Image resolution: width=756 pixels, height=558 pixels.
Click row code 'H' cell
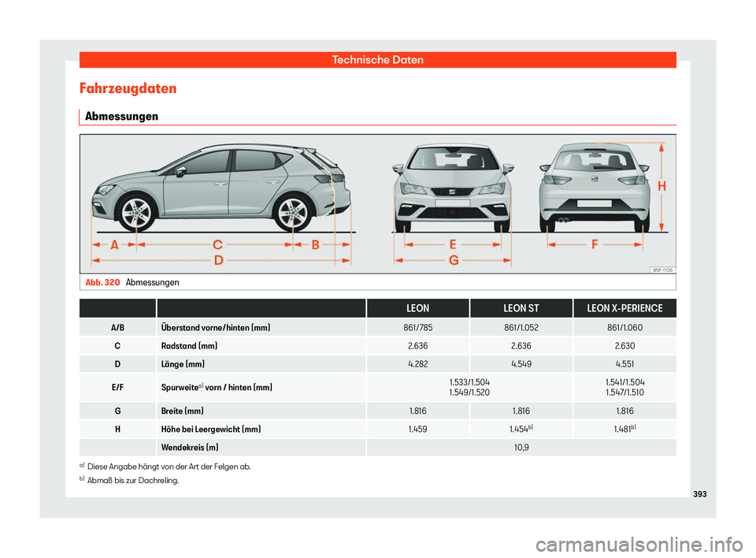[x=117, y=429]
